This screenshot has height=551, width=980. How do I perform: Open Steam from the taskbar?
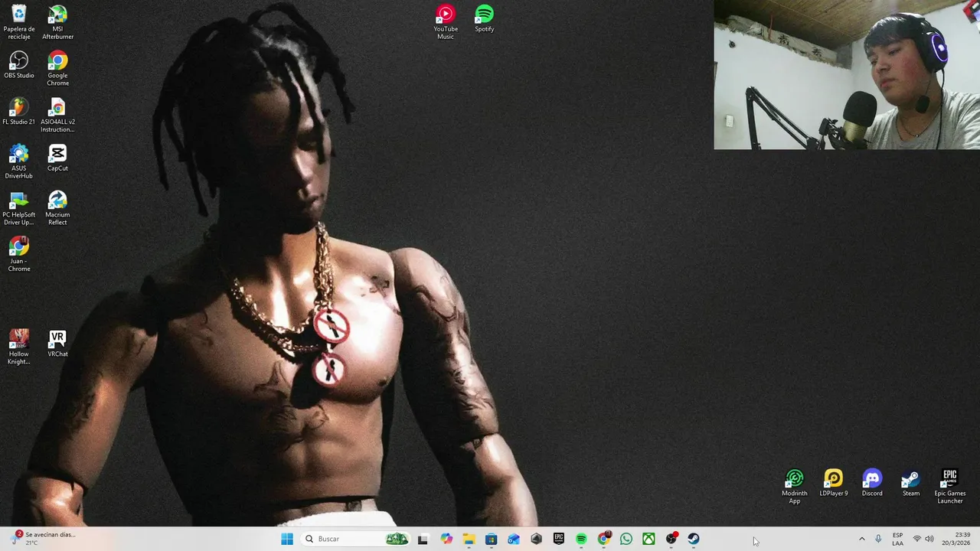pyautogui.click(x=694, y=539)
